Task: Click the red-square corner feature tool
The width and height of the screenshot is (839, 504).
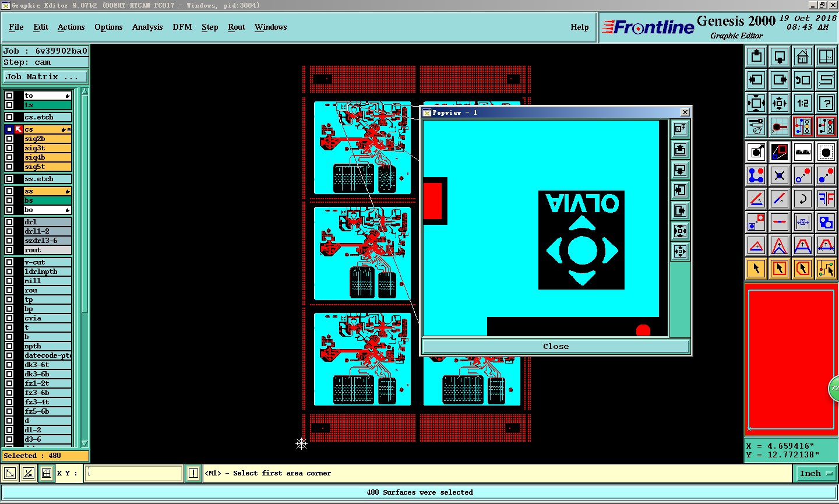Action: pos(756,222)
